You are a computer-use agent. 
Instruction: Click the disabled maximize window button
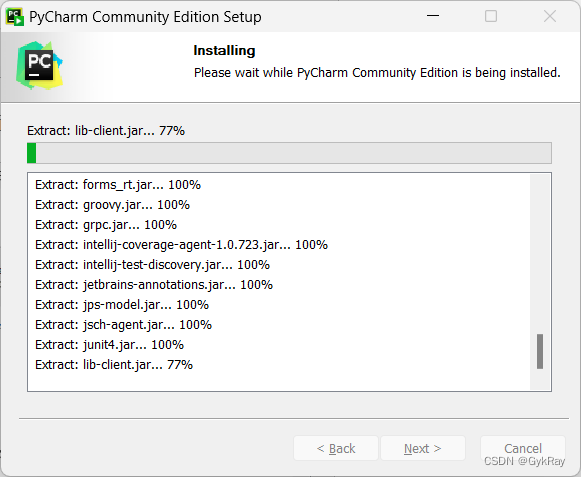point(491,16)
